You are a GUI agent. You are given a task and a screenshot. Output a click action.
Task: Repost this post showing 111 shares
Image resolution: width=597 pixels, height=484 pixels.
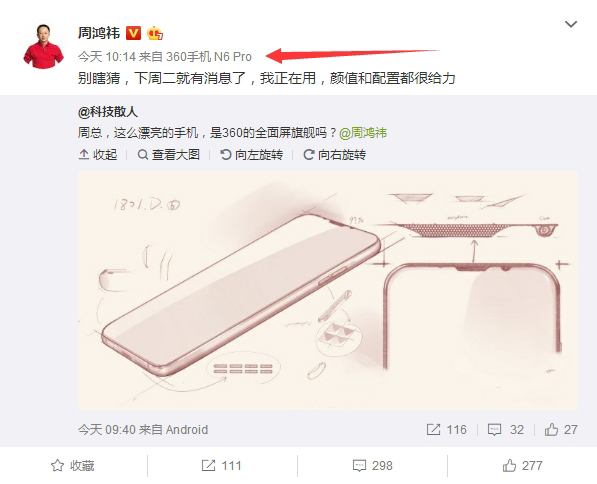(x=221, y=465)
